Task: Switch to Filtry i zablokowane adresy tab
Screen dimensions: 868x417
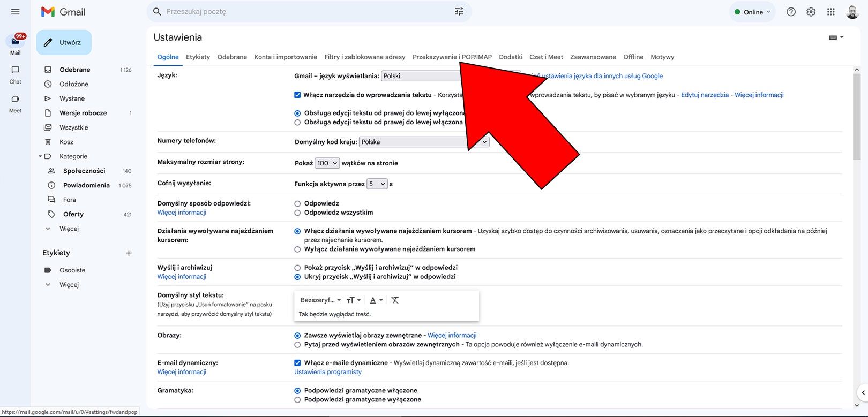Action: pos(365,57)
